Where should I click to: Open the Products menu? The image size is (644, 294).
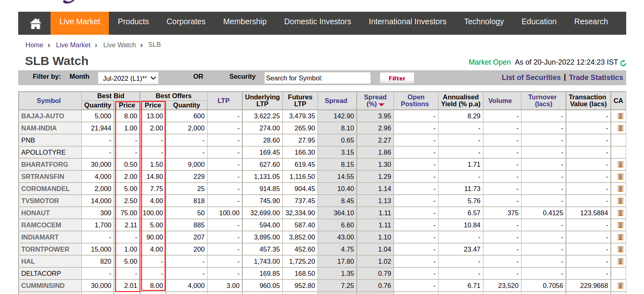pyautogui.click(x=133, y=22)
